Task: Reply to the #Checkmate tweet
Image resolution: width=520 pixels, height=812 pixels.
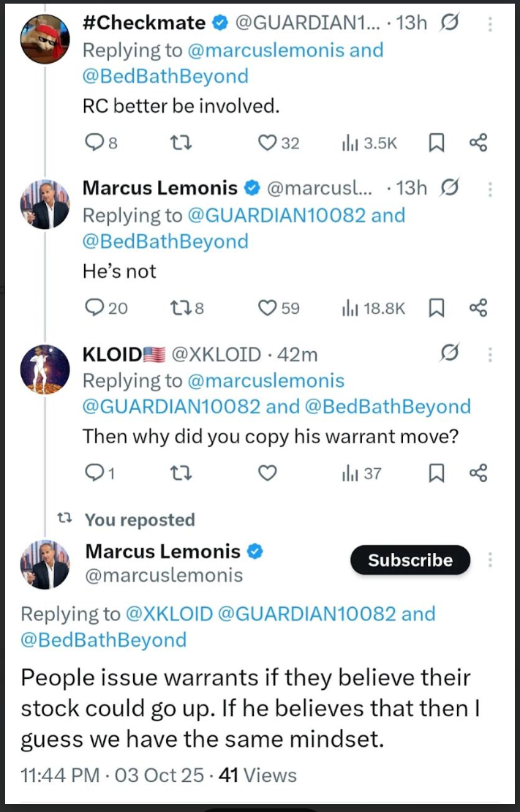Action: click(94, 143)
